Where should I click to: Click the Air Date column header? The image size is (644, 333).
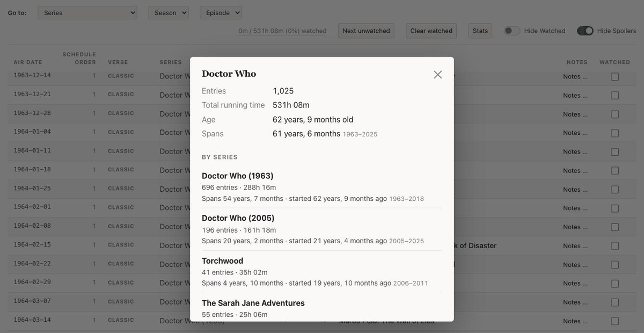[27, 62]
